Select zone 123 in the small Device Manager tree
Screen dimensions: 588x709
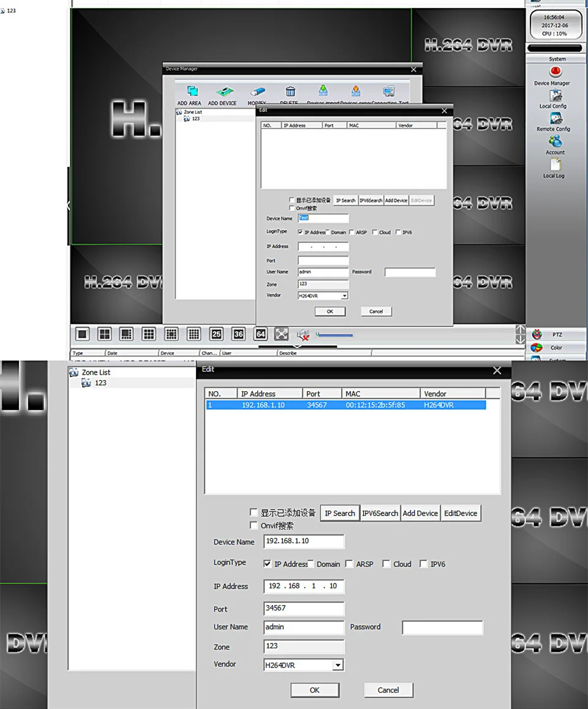pyautogui.click(x=196, y=118)
